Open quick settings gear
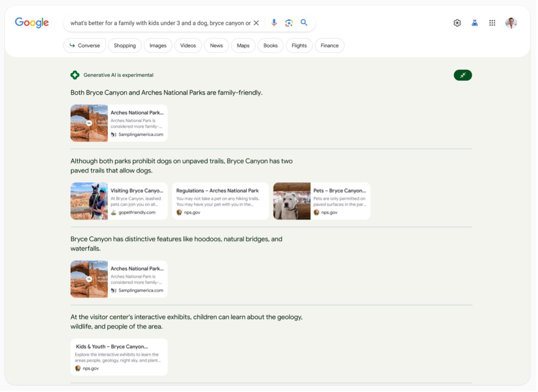The image size is (538, 392). [x=457, y=23]
